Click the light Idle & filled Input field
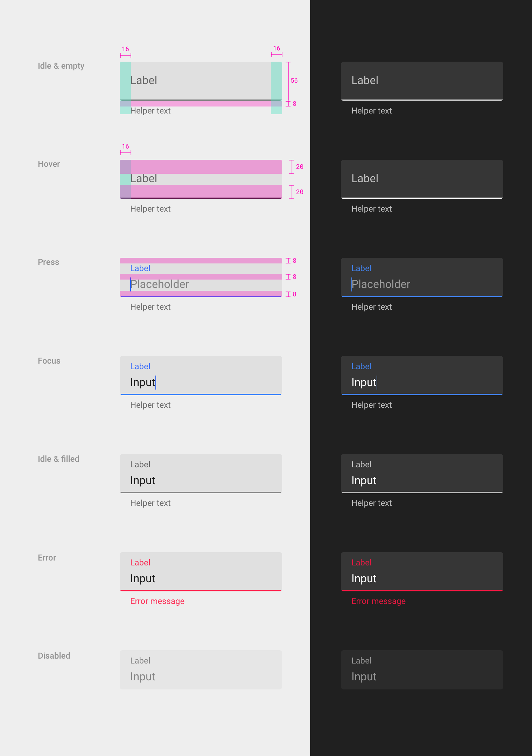This screenshot has width=532, height=756. [201, 474]
